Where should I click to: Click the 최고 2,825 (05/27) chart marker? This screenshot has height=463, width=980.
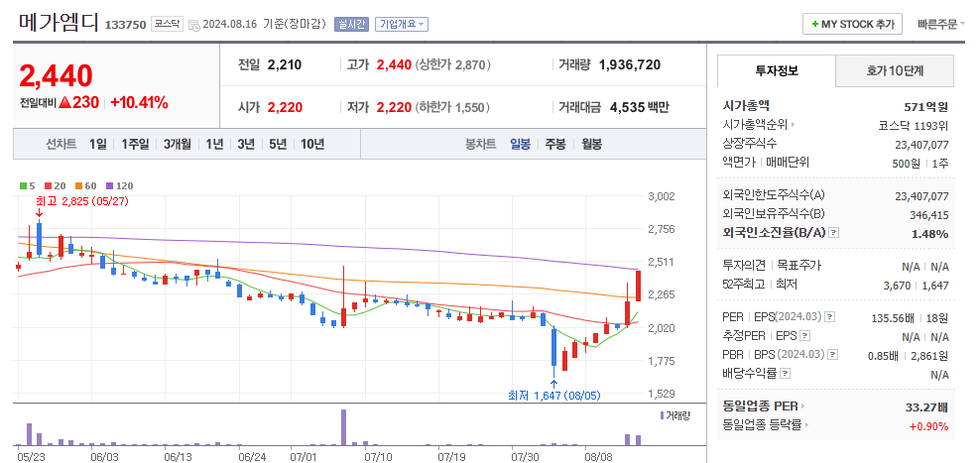pyautogui.click(x=82, y=201)
